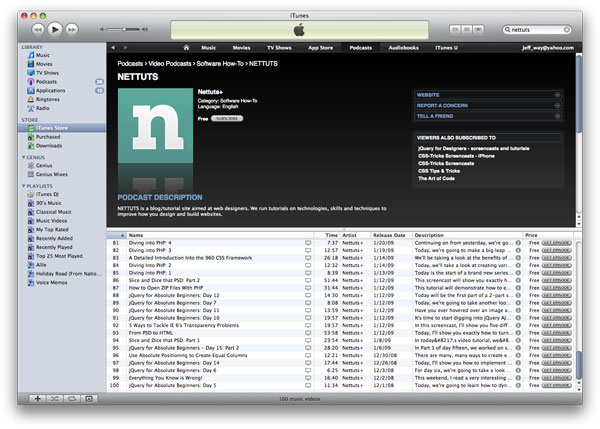Get episode Diving into PHP: 4
Image resolution: width=600 pixels, height=429 pixels.
point(556,243)
